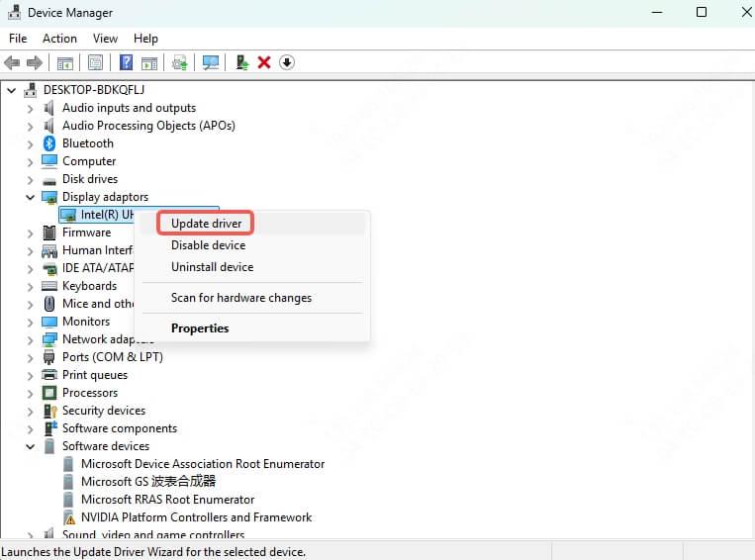Click the Forward arrow toolbar icon
Screen dimensions: 755x560
point(35,62)
